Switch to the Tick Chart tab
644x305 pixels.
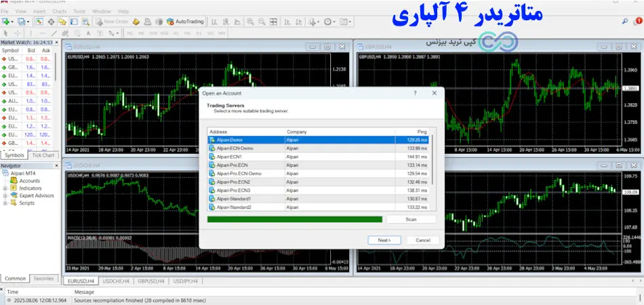(43, 155)
